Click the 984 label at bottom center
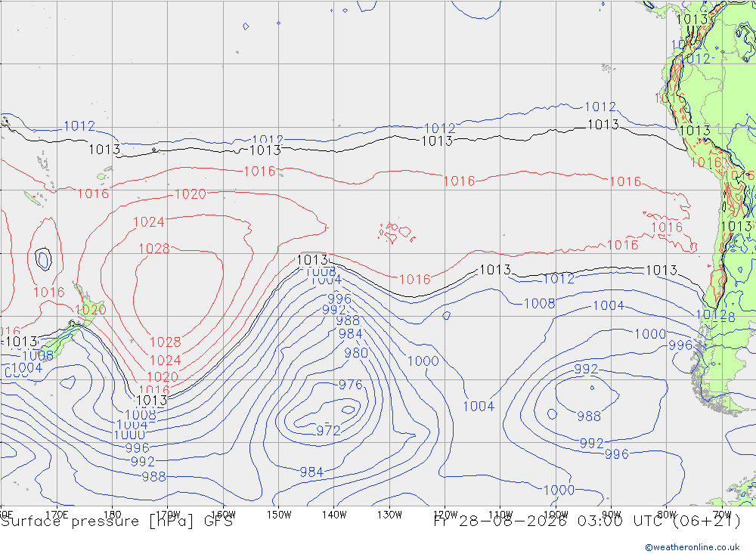Image resolution: width=756 pixels, height=554 pixels. 311,472
